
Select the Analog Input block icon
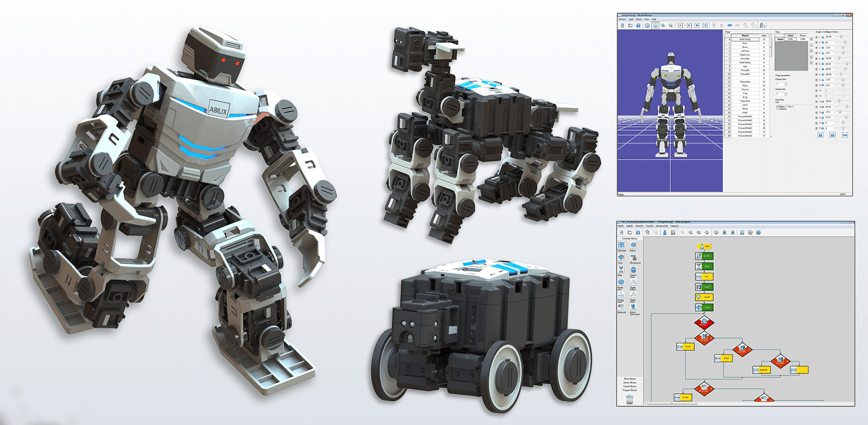621,294
